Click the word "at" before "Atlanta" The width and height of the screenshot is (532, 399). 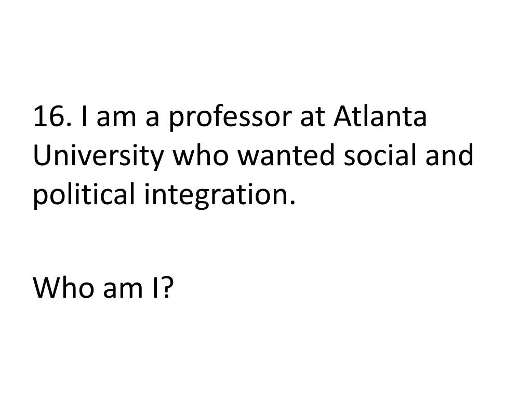[x=311, y=117]
